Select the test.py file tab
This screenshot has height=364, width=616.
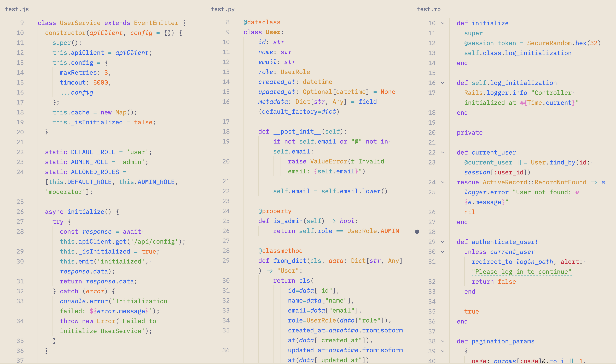click(223, 9)
